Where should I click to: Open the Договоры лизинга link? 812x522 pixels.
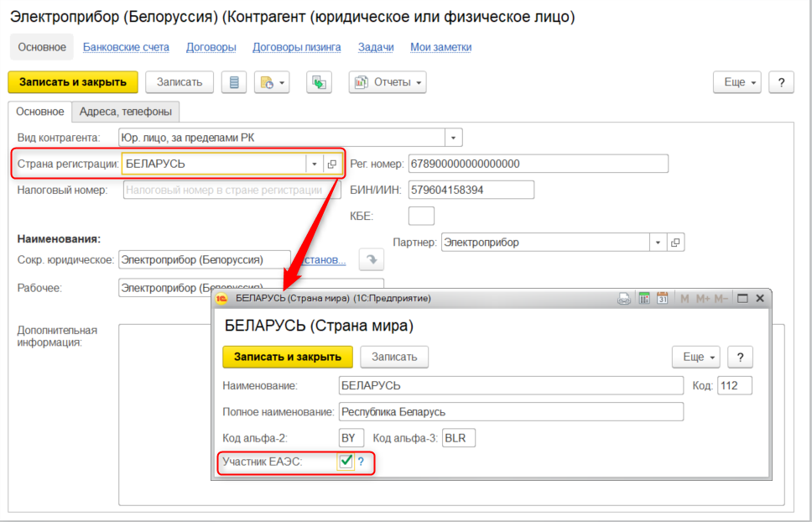point(296,47)
